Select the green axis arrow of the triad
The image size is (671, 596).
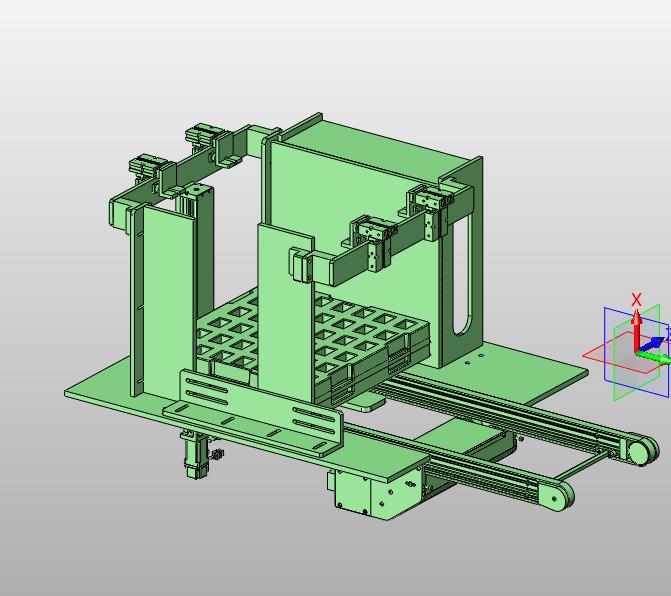(x=655, y=358)
